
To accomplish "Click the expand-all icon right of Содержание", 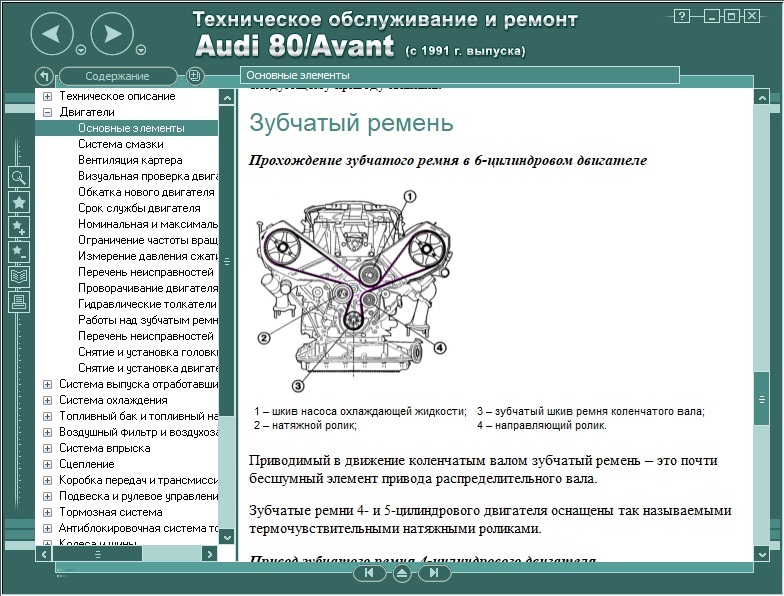I will point(194,76).
